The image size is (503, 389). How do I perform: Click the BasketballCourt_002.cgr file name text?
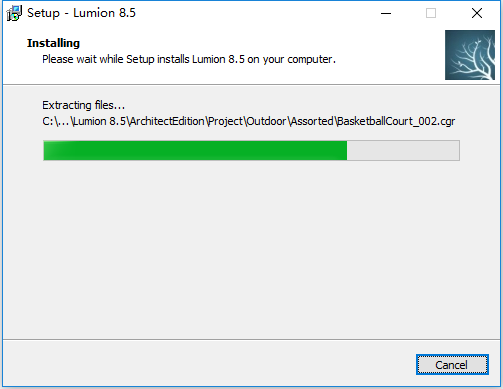pos(396,121)
